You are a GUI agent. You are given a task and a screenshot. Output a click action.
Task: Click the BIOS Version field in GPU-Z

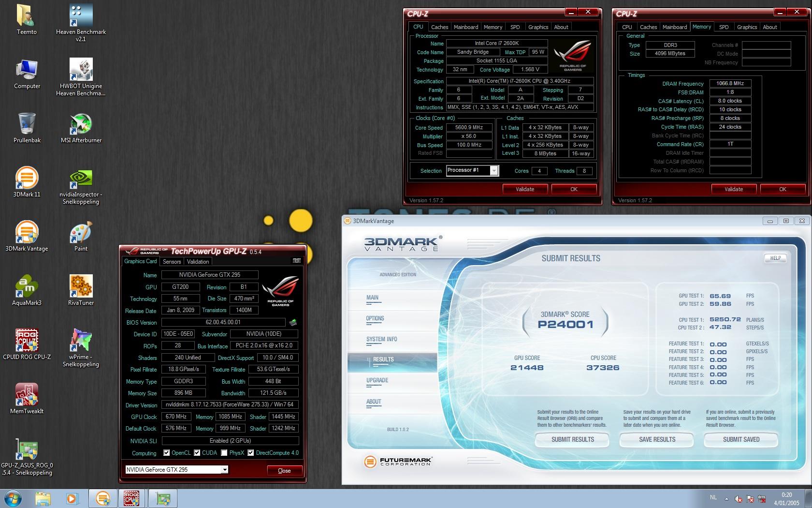click(223, 322)
